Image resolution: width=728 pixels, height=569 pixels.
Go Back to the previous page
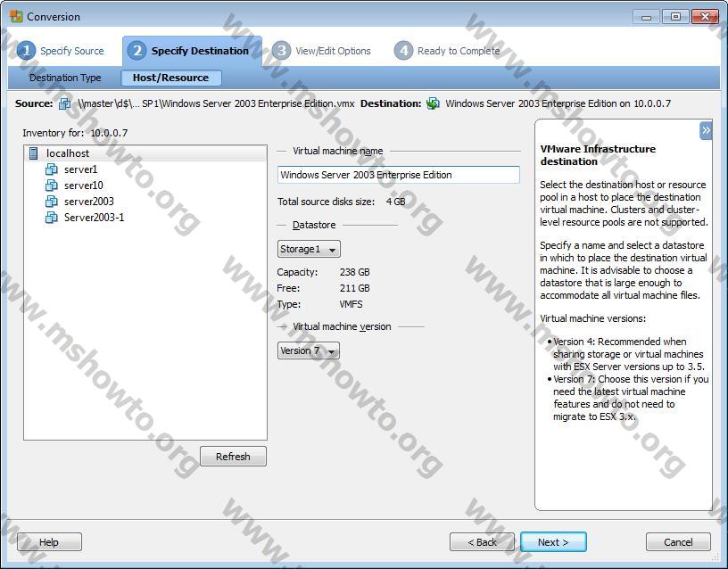482,542
